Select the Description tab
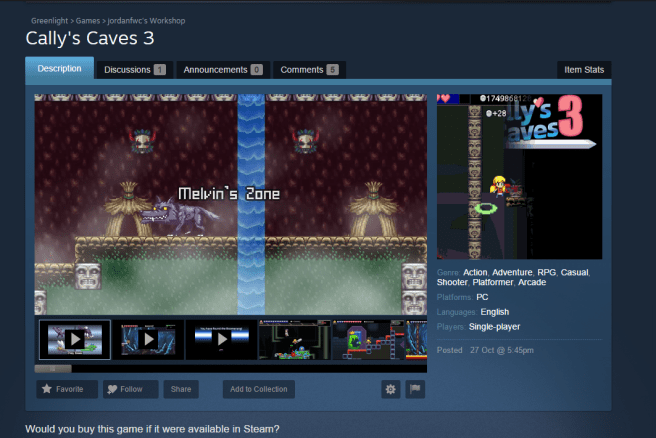This screenshot has width=656, height=438. [x=59, y=69]
